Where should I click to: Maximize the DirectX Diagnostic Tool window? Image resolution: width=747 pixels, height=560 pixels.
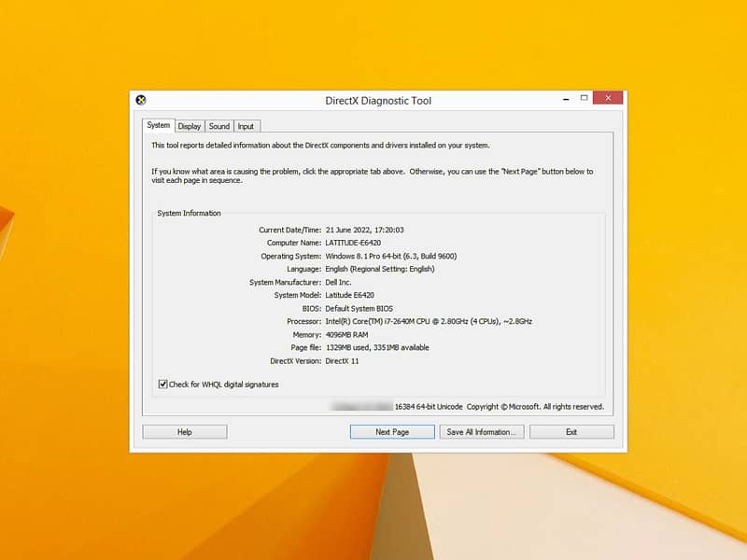pos(585,98)
